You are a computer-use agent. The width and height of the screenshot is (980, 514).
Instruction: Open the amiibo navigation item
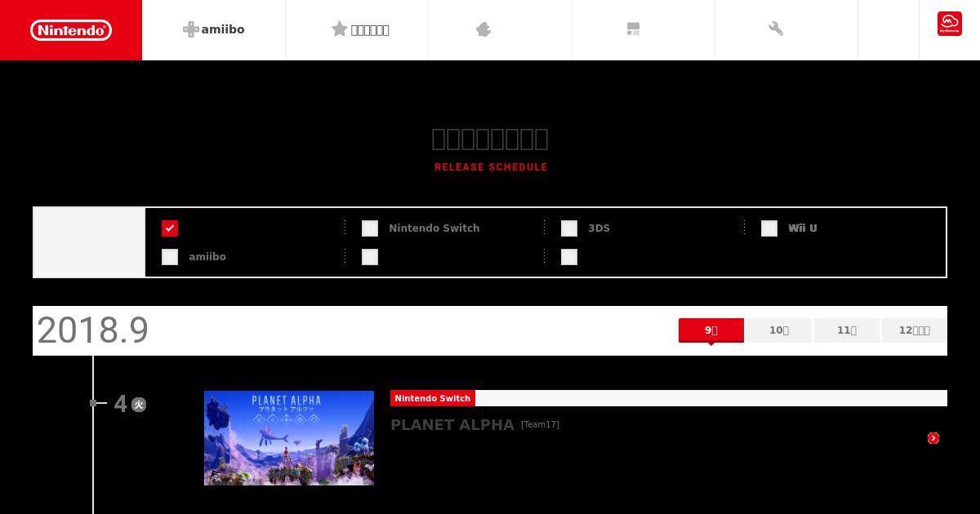pos(214,29)
